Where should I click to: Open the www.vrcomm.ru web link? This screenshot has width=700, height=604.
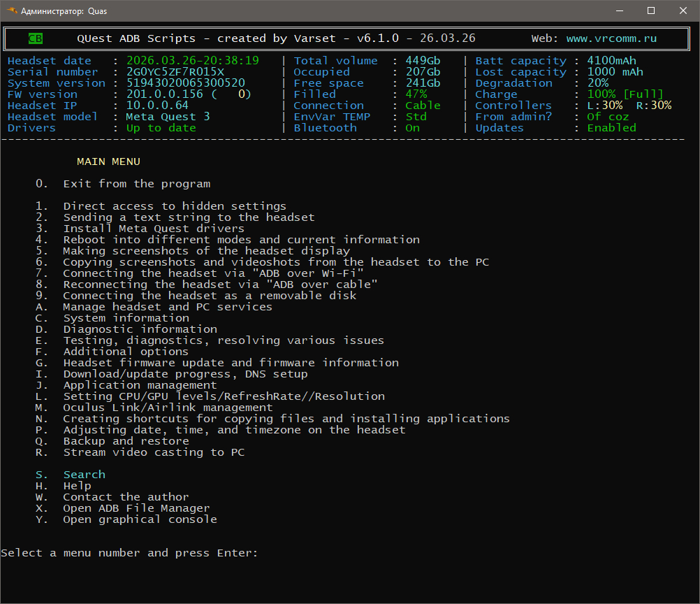611,38
